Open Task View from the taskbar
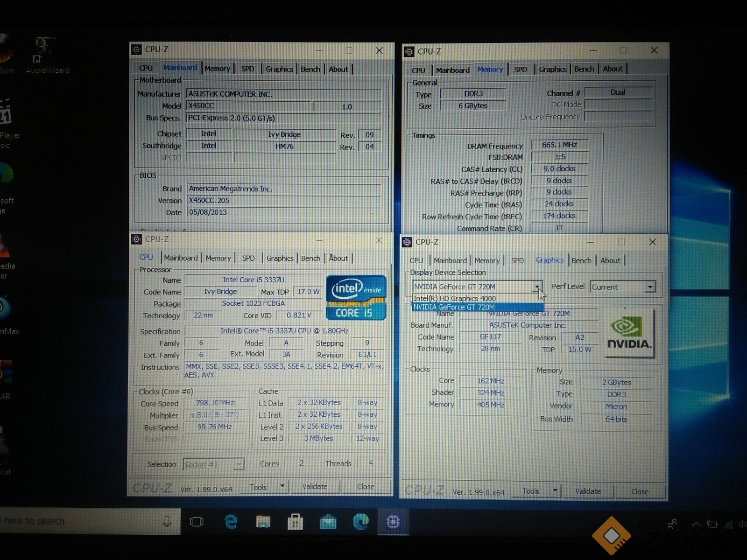747x560 pixels. pyautogui.click(x=197, y=522)
